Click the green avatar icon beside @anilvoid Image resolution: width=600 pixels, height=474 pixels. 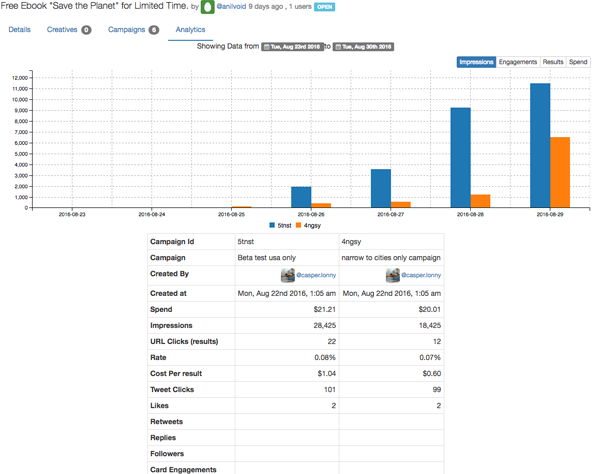pos(208,7)
